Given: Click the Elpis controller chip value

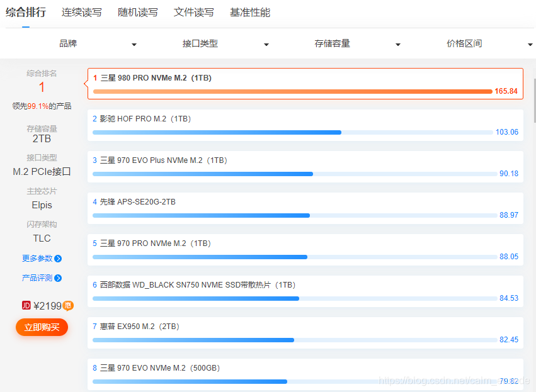Looking at the screenshot, I should [42, 205].
